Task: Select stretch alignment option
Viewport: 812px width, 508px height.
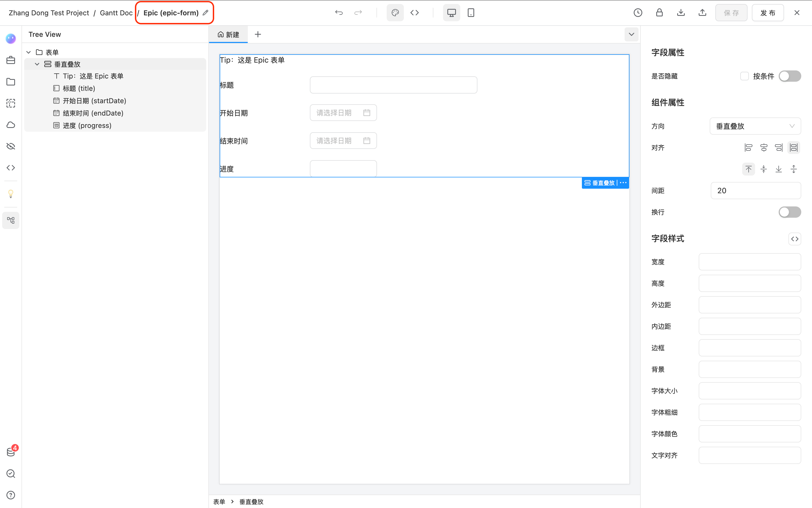Action: click(793, 148)
